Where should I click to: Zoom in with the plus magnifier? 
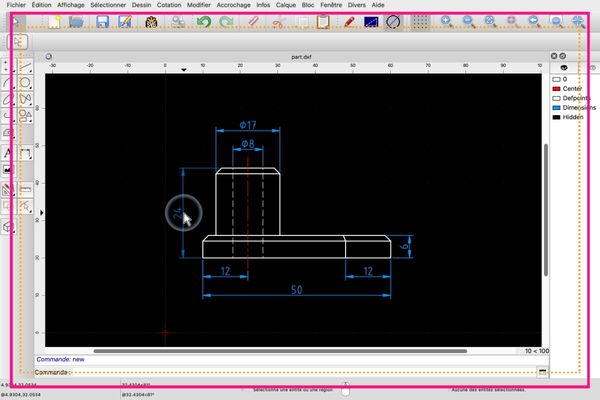(447, 21)
